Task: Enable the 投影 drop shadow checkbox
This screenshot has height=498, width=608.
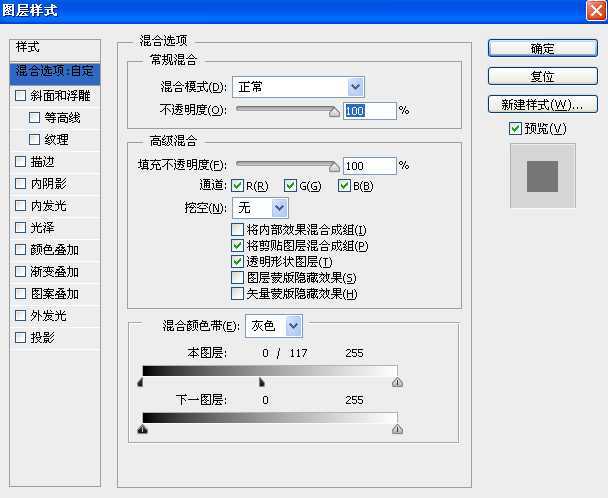Action: pyautogui.click(x=21, y=338)
